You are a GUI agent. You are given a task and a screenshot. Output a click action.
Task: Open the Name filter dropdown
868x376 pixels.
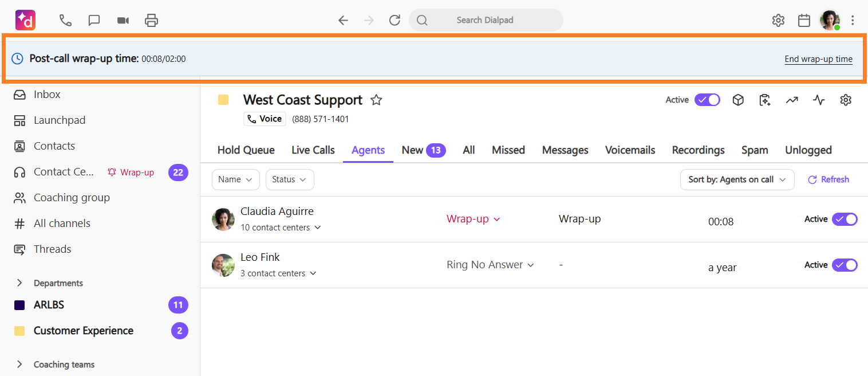(235, 179)
